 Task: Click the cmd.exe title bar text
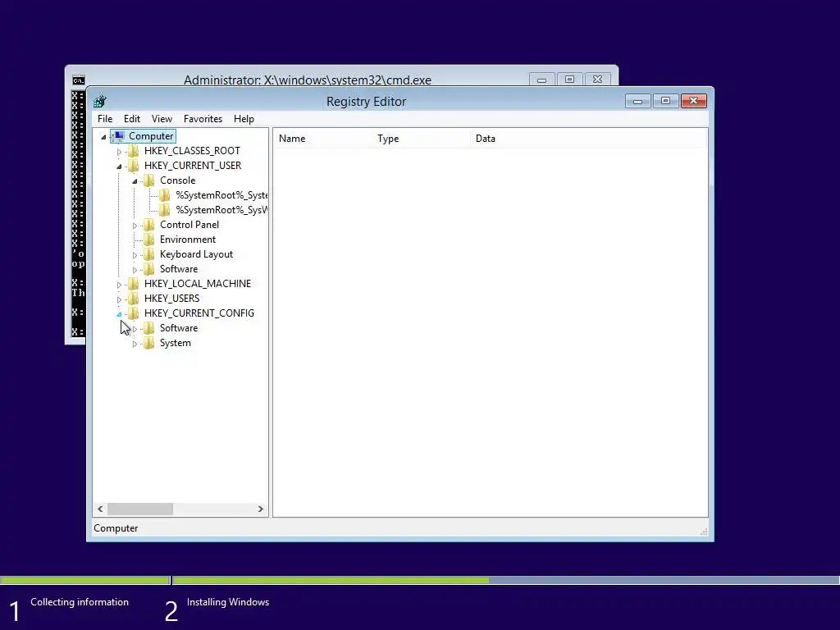click(308, 80)
